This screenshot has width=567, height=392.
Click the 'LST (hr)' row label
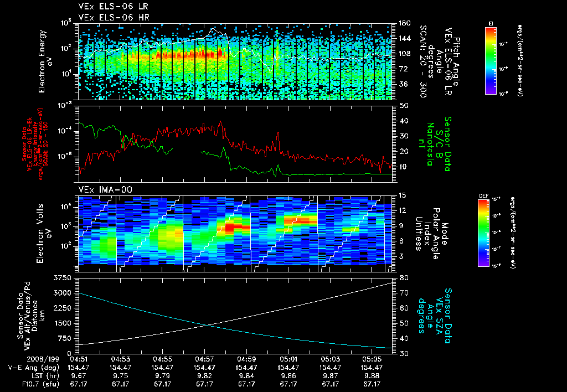coord(44,376)
